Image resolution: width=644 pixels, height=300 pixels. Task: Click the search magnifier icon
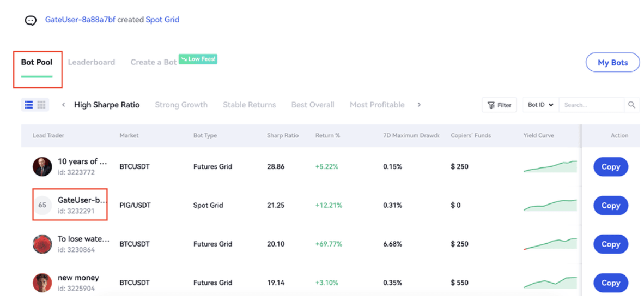[x=631, y=105]
